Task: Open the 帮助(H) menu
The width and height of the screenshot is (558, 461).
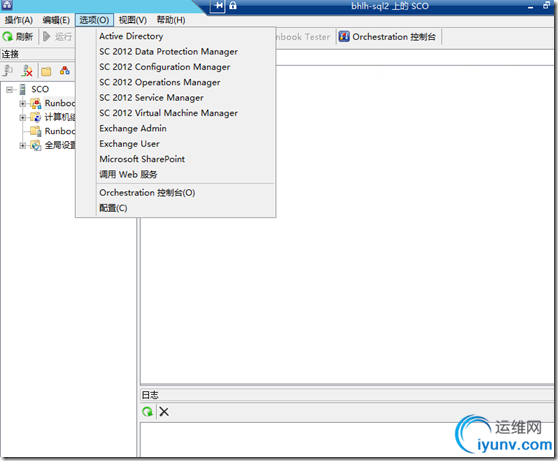Action: pos(171,20)
